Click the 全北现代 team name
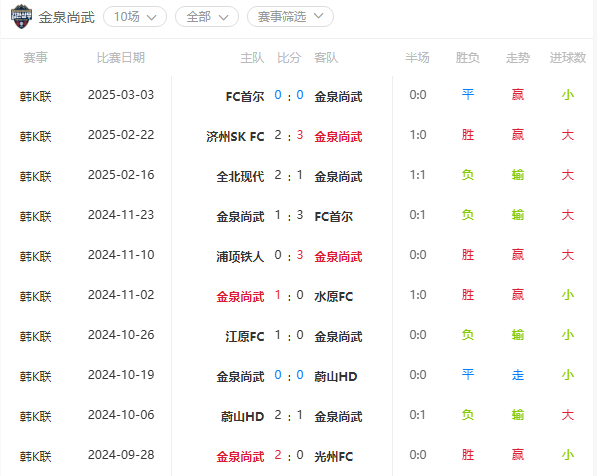597x476 pixels. pos(240,176)
